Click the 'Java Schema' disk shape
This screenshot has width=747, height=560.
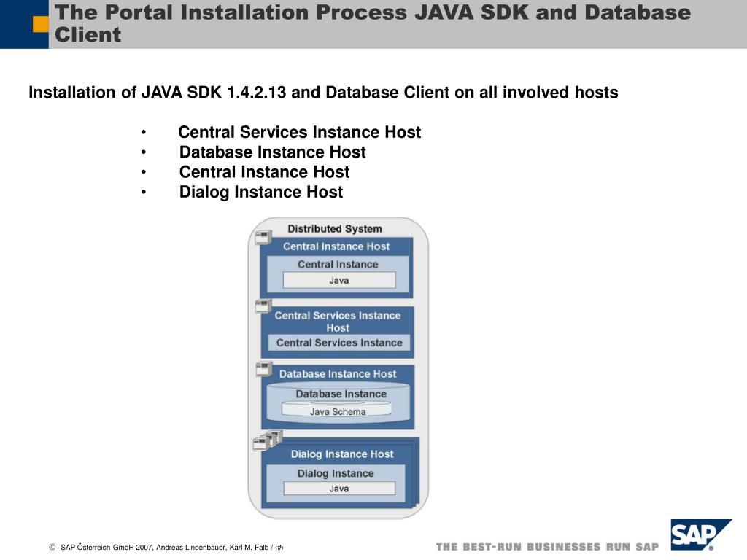tap(337, 410)
